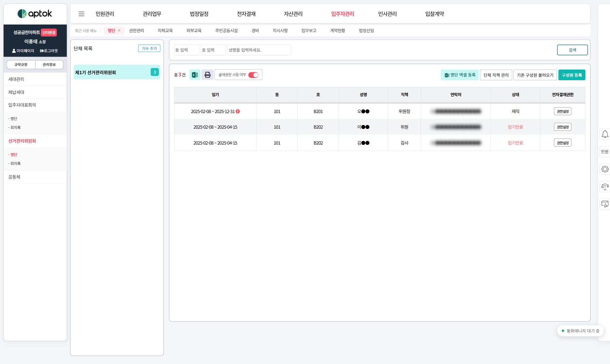Viewport: 610px width, 364px height.
Task: Click the balance scale icon
Action: pos(605,187)
